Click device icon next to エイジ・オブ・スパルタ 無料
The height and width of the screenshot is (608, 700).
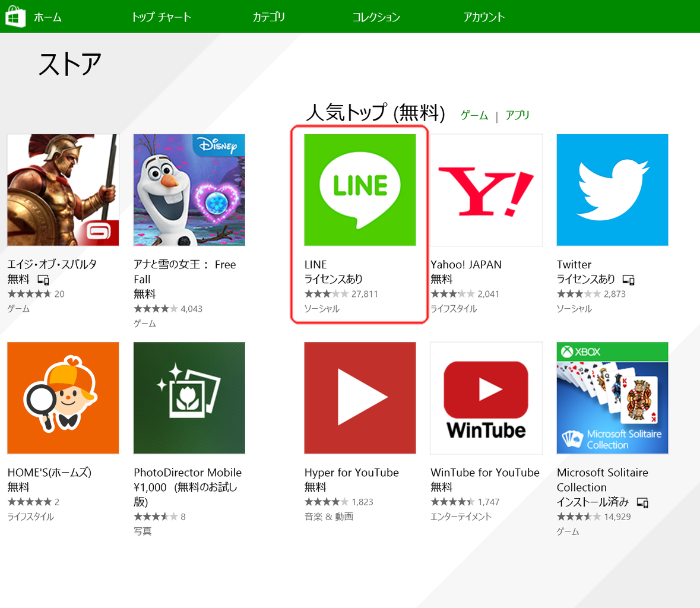point(43,280)
